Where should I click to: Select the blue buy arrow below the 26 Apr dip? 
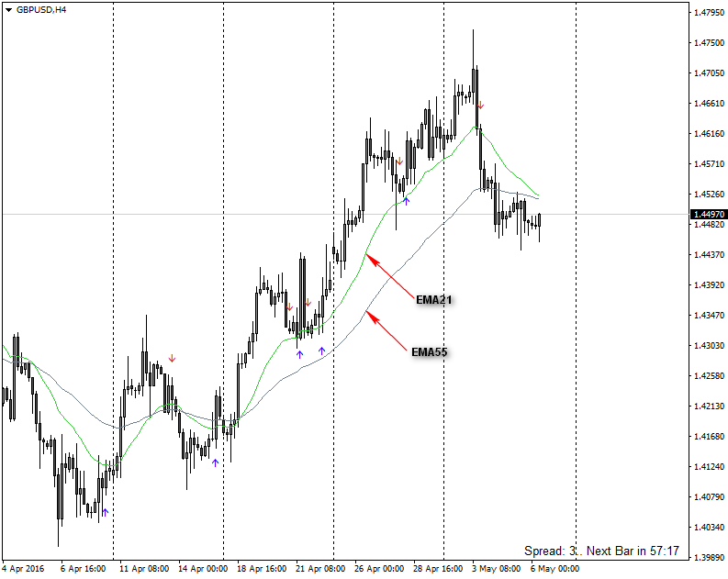[x=407, y=201]
